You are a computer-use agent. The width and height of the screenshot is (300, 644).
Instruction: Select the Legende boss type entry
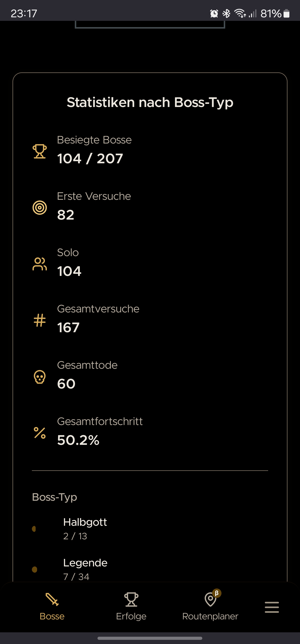[x=150, y=569]
